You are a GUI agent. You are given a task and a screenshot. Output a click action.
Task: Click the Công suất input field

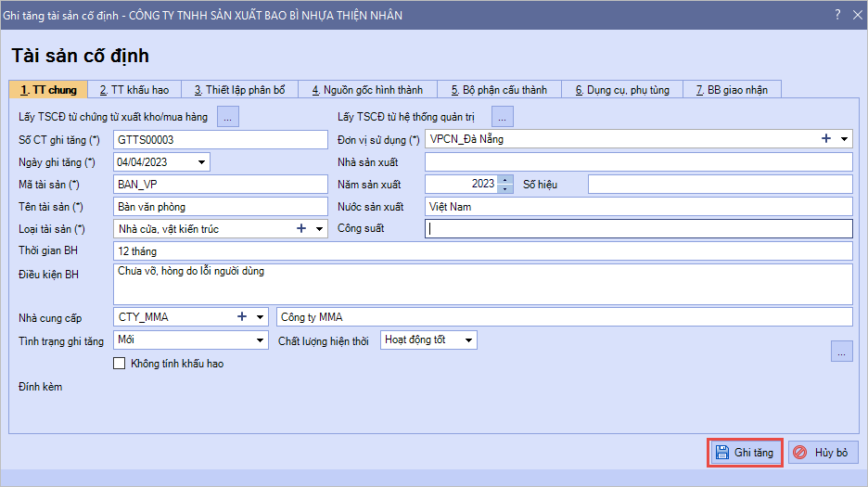coord(638,229)
